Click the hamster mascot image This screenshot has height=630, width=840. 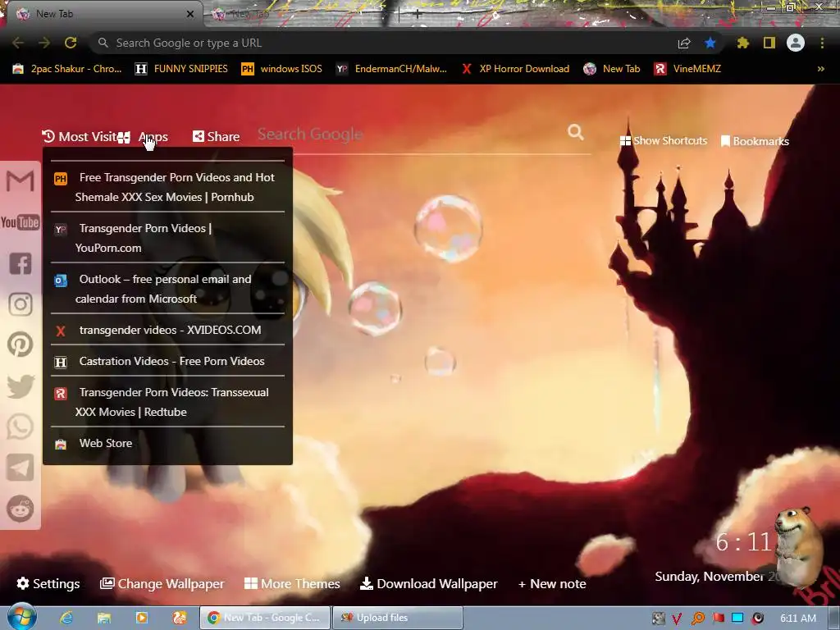click(799, 546)
